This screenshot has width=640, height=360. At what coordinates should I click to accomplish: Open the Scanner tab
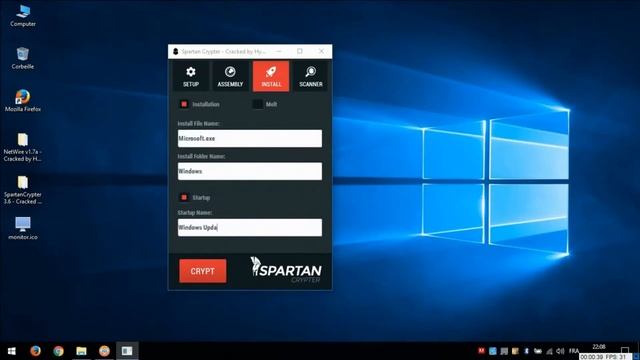311,76
